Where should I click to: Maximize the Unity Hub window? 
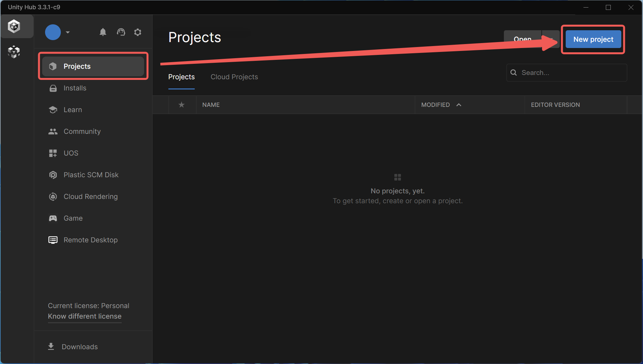click(x=608, y=7)
